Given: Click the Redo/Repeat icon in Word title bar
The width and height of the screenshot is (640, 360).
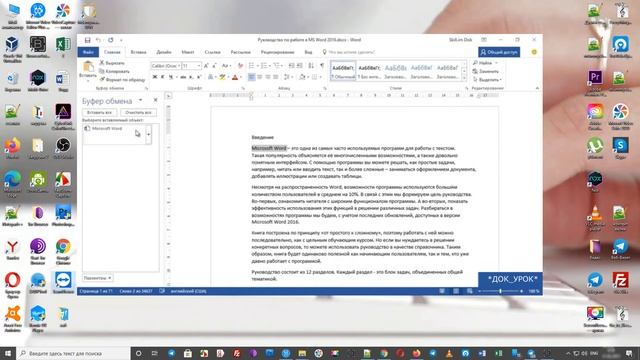Looking at the screenshot, I should [111, 40].
